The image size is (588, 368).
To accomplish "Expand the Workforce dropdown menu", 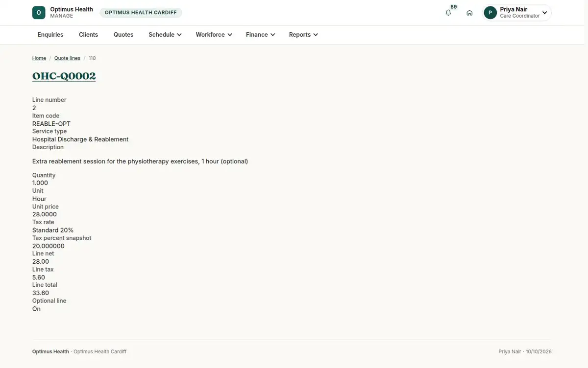I will 214,35.
